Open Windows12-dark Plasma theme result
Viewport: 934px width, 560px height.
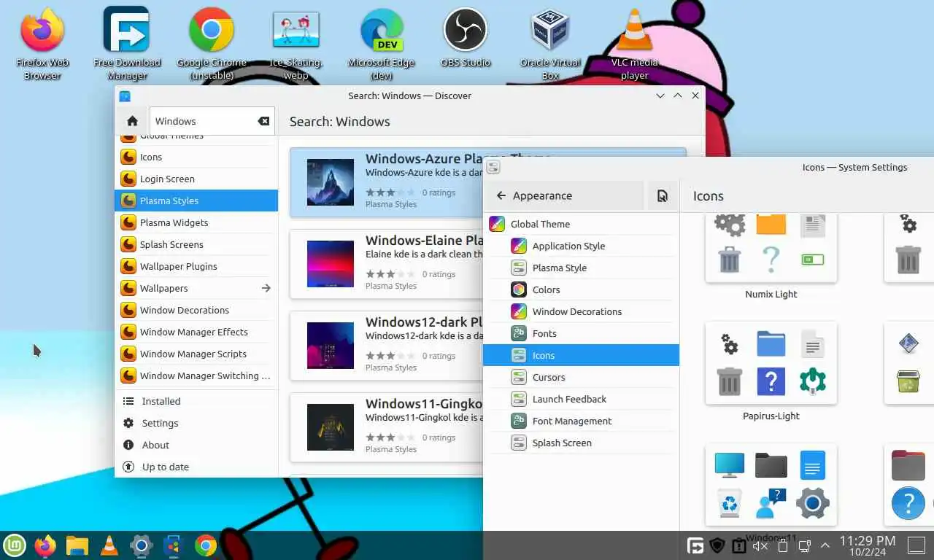(x=387, y=346)
